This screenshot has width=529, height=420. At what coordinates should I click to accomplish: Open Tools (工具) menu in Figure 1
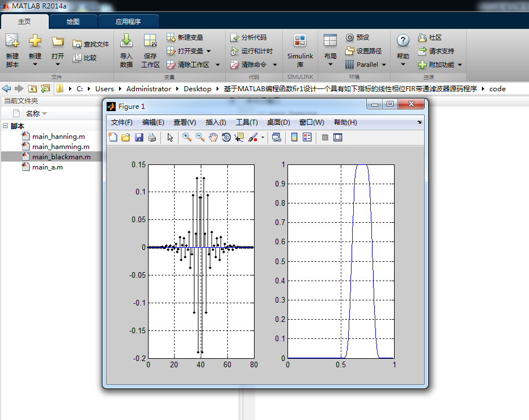[247, 122]
